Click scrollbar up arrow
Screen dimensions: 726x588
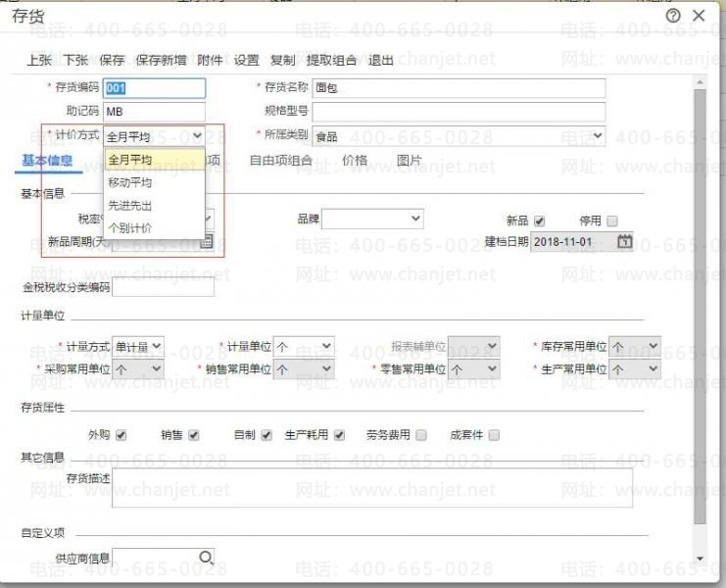coord(700,83)
